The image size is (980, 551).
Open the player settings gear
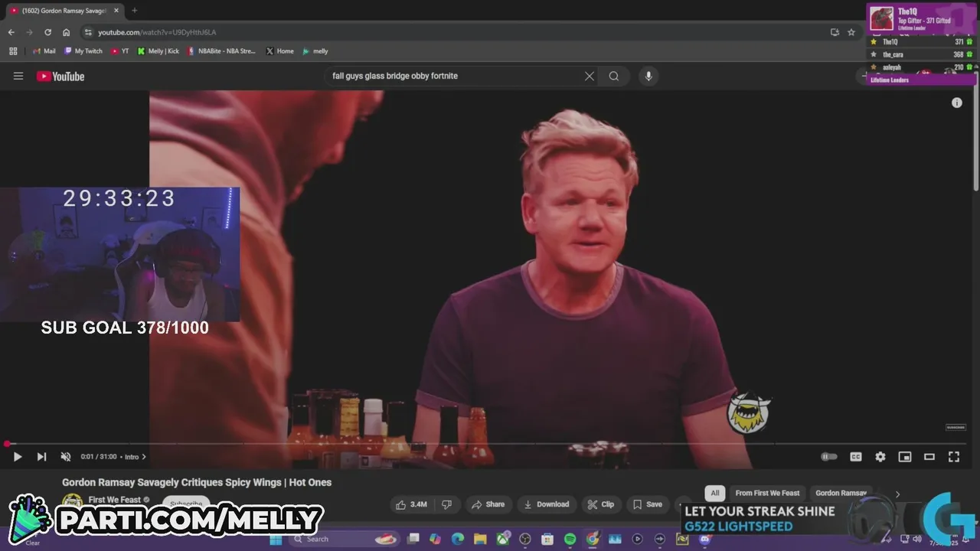click(x=880, y=457)
